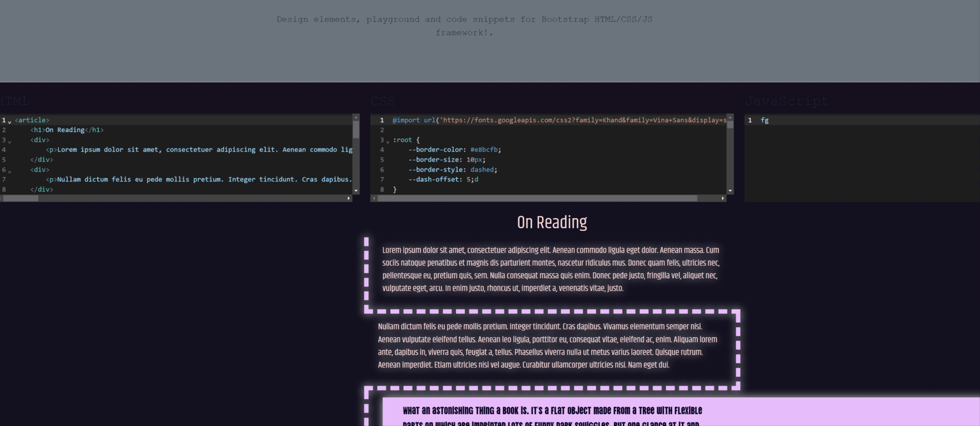Click the HTML panel heading
This screenshot has height=426, width=980.
click(x=15, y=101)
